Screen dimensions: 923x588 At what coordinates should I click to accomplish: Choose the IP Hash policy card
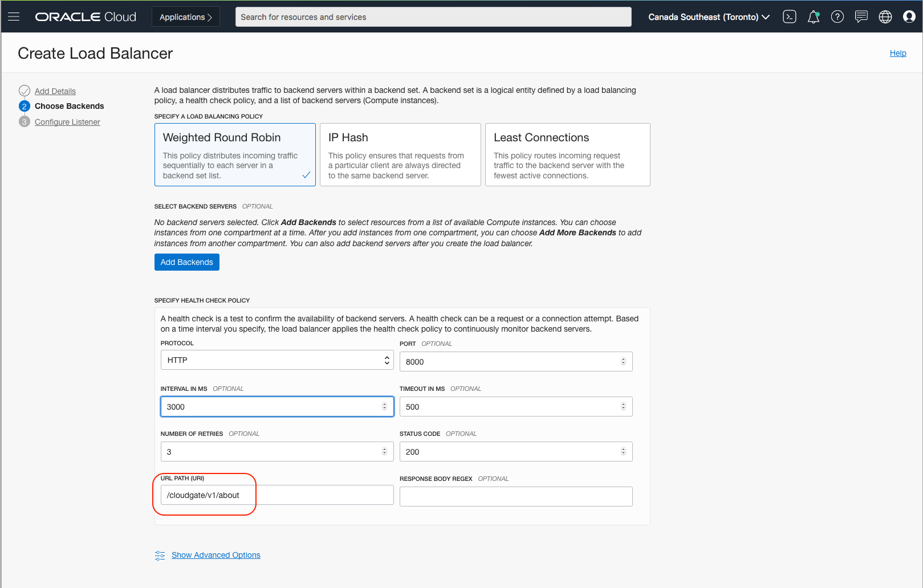coord(400,155)
